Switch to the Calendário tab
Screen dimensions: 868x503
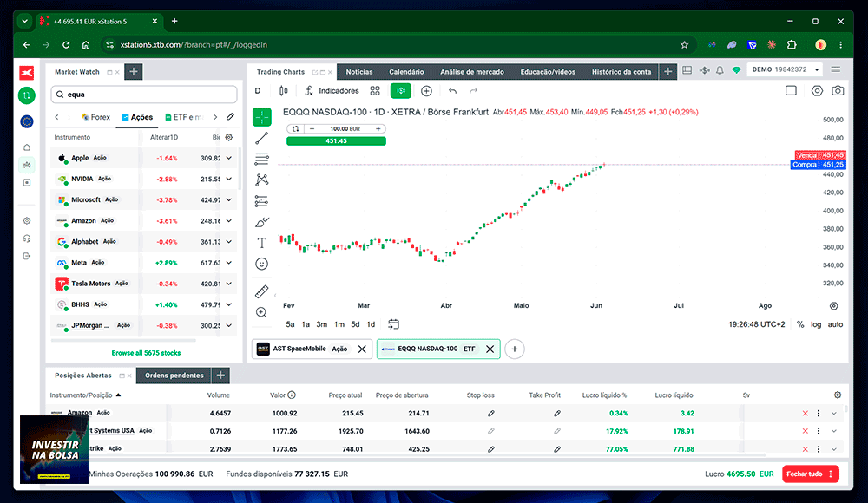tap(406, 72)
